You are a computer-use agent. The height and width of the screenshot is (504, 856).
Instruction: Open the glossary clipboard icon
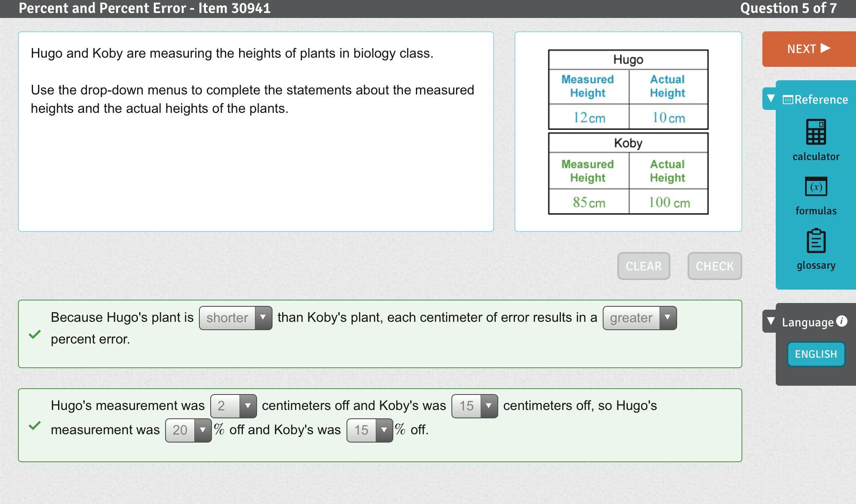coord(815,241)
